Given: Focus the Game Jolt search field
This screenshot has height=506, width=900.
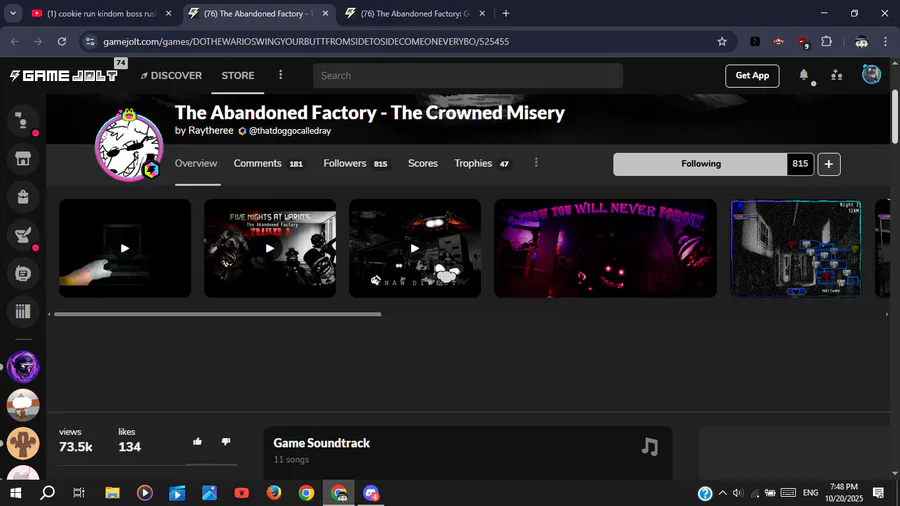Looking at the screenshot, I should point(468,75).
